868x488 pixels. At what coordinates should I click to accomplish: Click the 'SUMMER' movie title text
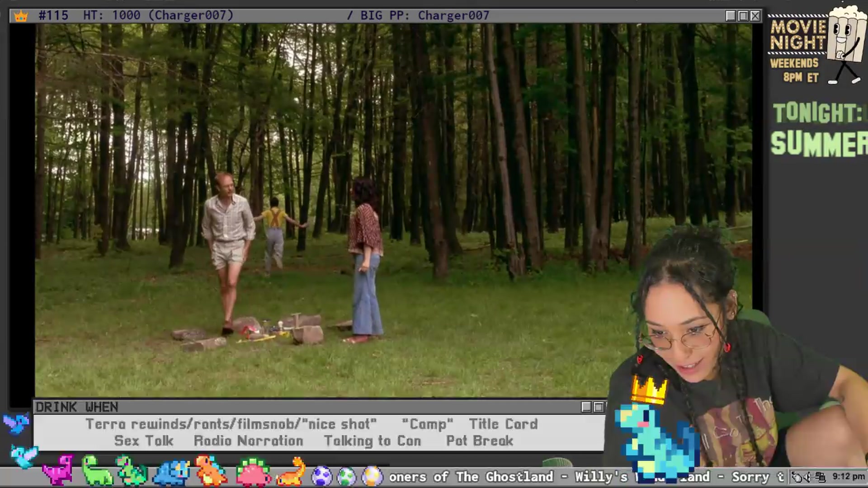pyautogui.click(x=819, y=144)
